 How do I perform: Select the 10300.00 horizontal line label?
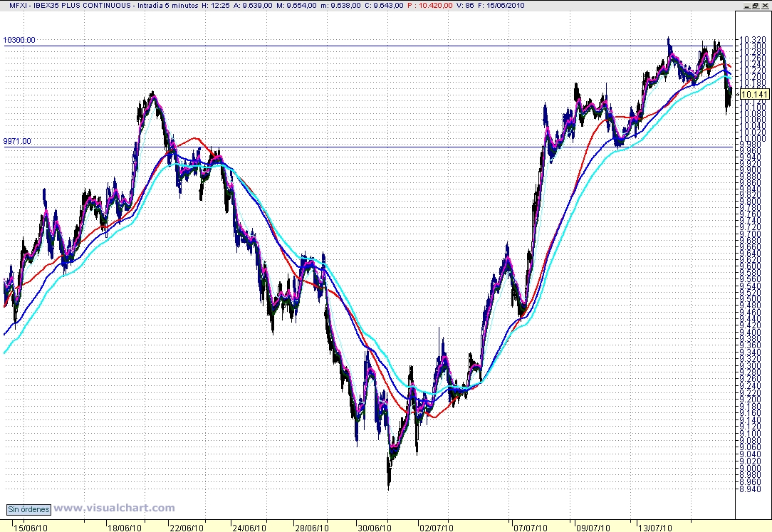(19, 41)
